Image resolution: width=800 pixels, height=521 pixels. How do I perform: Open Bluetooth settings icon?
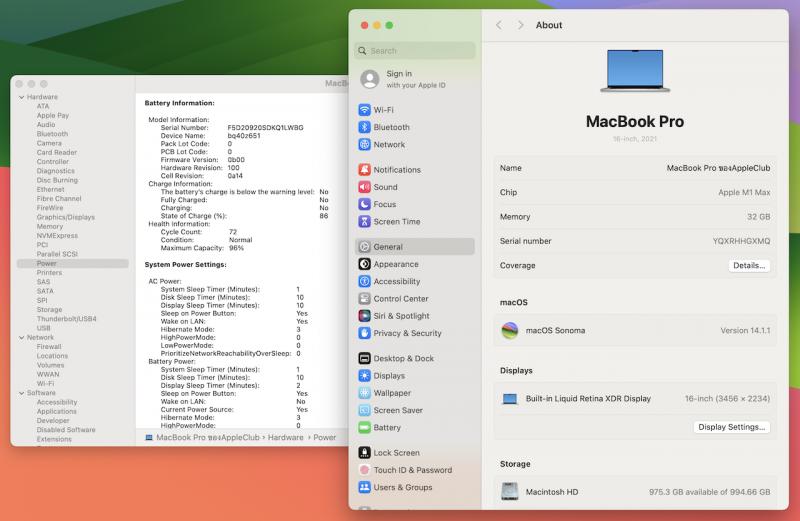point(364,127)
